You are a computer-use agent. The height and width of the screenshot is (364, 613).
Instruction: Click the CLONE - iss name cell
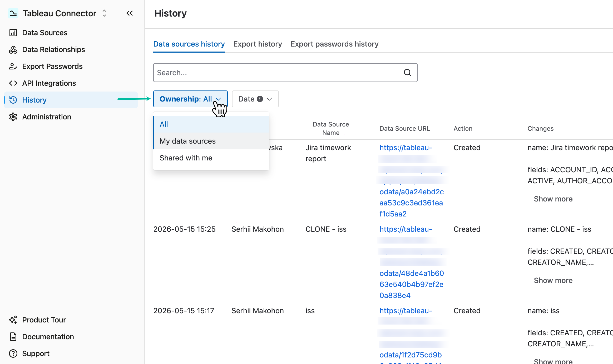click(x=326, y=229)
